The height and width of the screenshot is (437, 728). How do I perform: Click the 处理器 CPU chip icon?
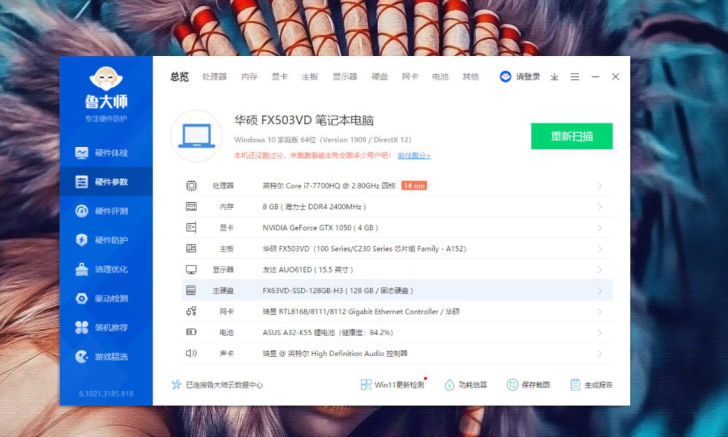[x=191, y=186]
